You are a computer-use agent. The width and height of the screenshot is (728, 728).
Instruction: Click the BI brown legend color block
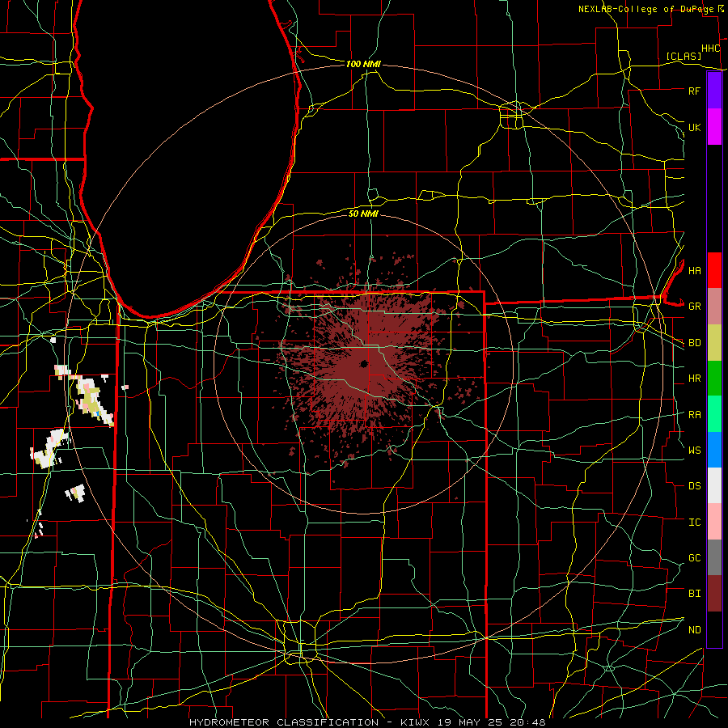click(x=714, y=594)
